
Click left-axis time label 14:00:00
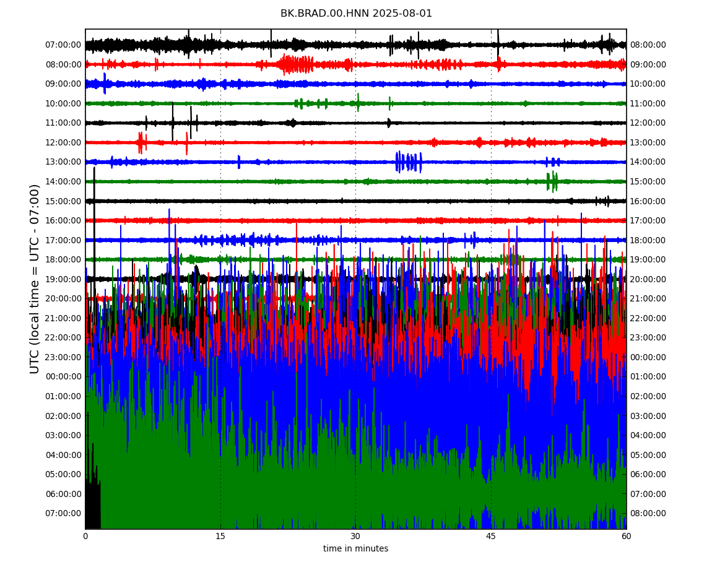(63, 181)
